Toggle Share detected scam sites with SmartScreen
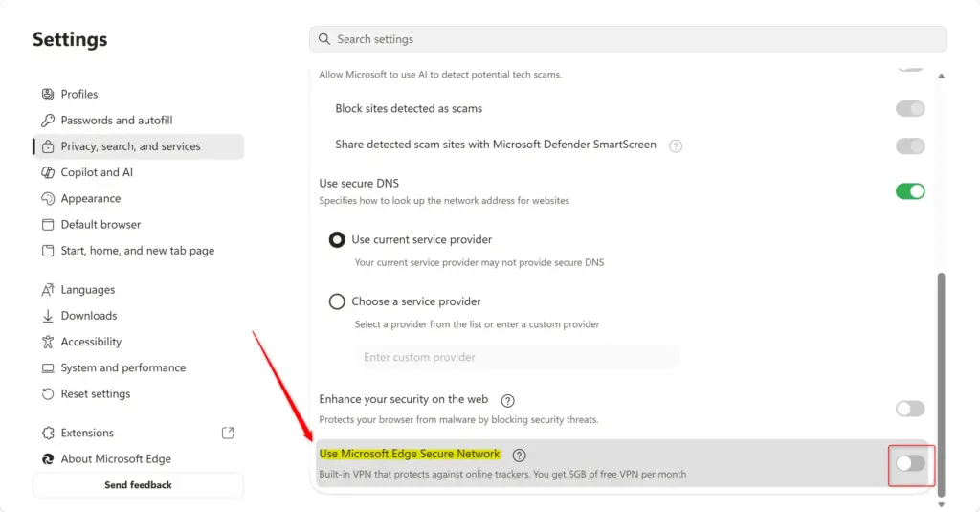Screen dimensions: 980x512 pos(910,146)
